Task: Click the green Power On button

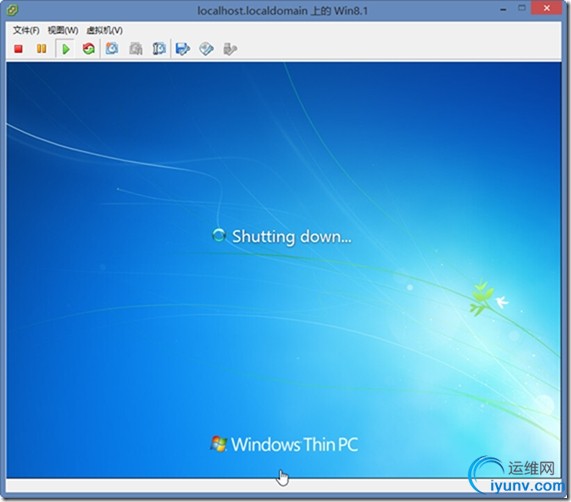Action: [66, 49]
